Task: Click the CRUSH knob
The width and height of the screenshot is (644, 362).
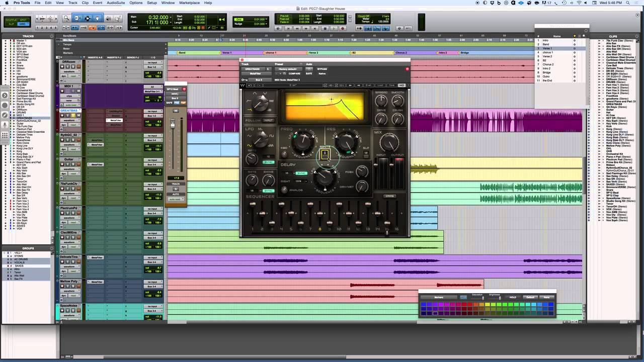Action: pos(397,119)
